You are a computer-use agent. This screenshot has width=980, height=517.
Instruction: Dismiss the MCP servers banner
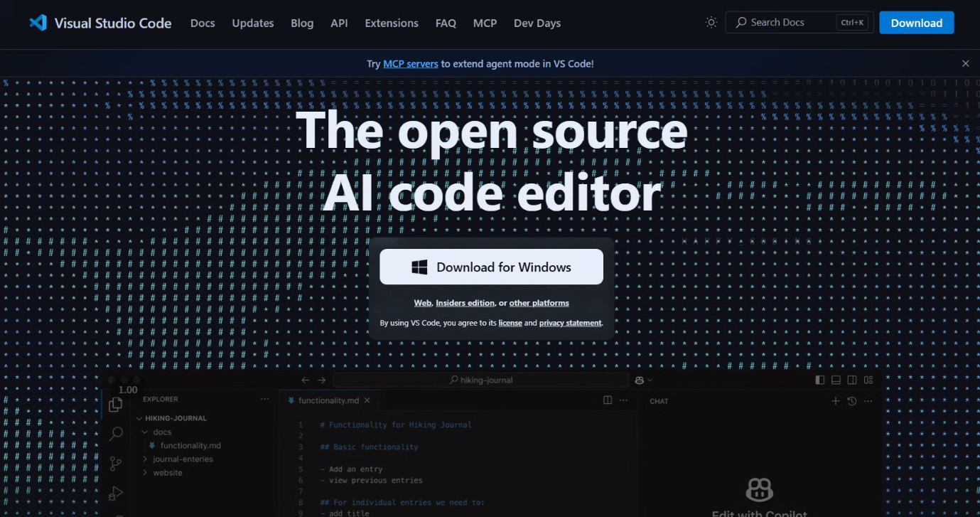click(965, 63)
